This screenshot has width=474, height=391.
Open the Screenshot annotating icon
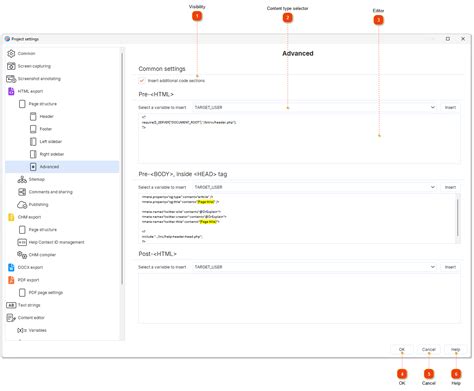tap(11, 79)
